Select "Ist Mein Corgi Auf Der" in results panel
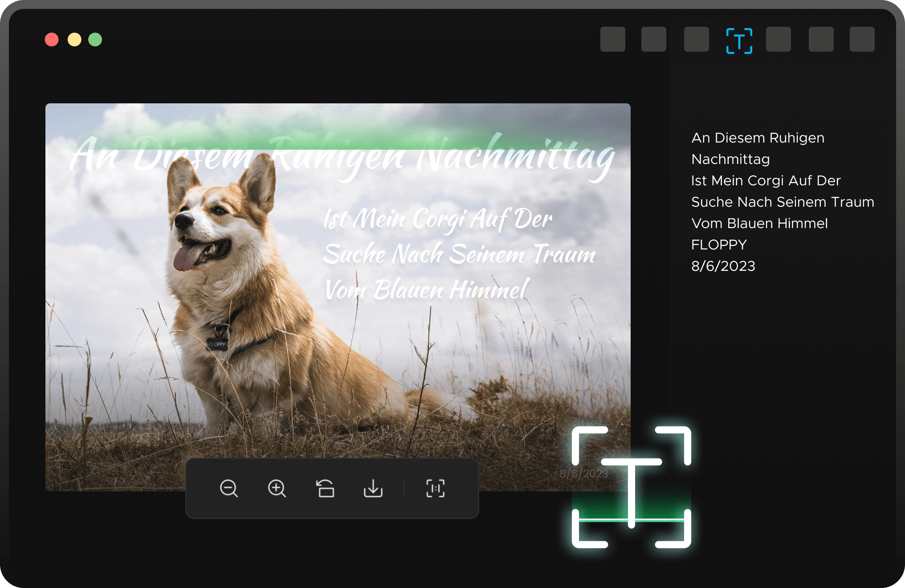 pyautogui.click(x=766, y=181)
